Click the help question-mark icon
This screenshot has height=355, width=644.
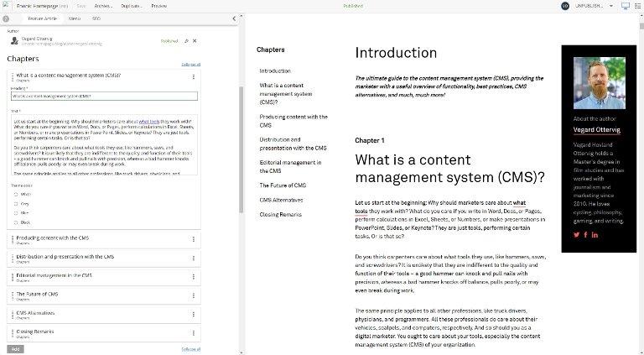click(6, 18)
